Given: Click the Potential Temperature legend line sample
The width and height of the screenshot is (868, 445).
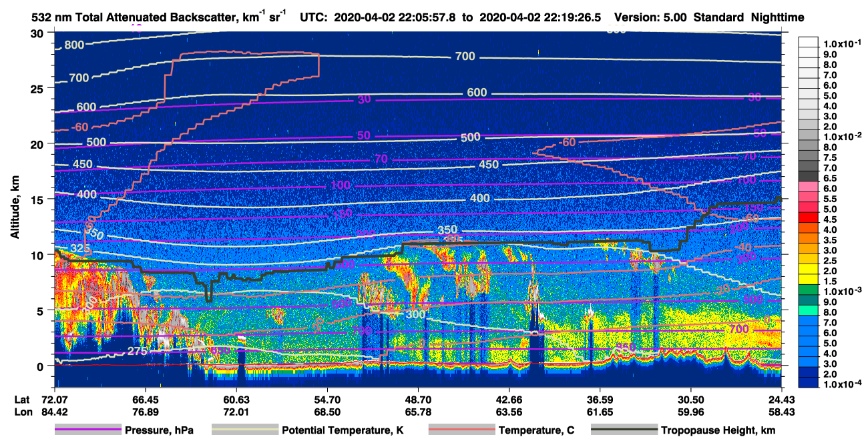Looking at the screenshot, I should [244, 430].
